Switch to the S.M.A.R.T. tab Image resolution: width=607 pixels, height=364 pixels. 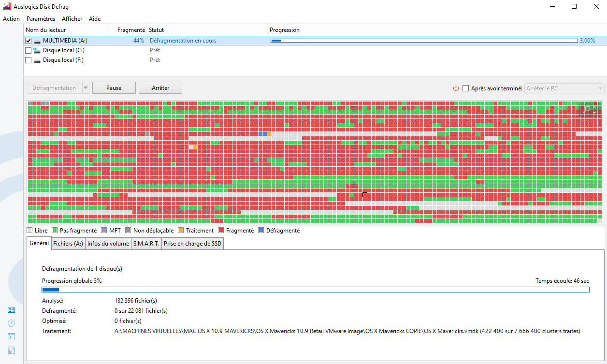(x=146, y=244)
